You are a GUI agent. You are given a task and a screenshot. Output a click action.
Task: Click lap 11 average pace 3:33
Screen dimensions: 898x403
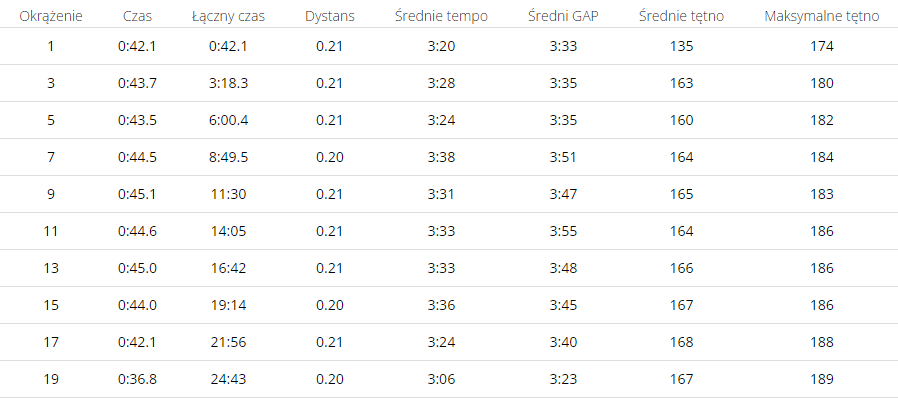point(441,231)
